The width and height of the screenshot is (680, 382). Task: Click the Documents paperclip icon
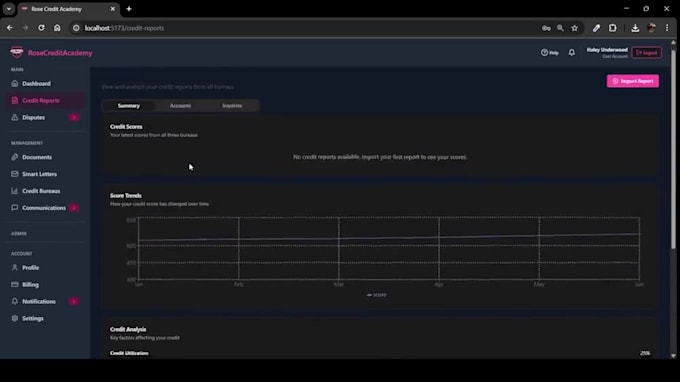click(x=15, y=157)
